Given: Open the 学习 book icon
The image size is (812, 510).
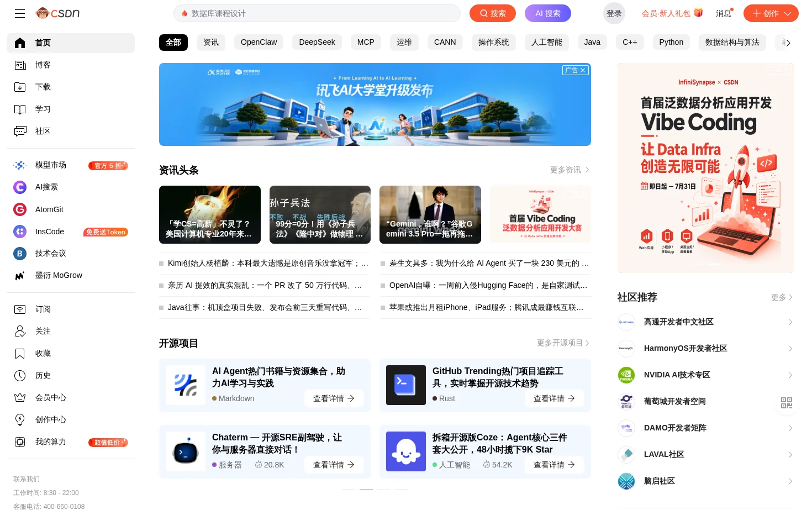Looking at the screenshot, I should 20,109.
